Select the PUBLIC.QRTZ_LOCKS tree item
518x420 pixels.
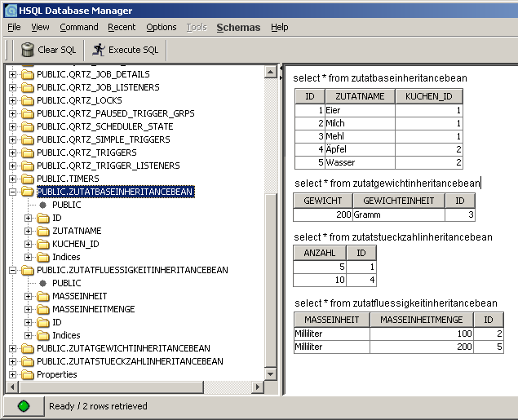pos(79,100)
